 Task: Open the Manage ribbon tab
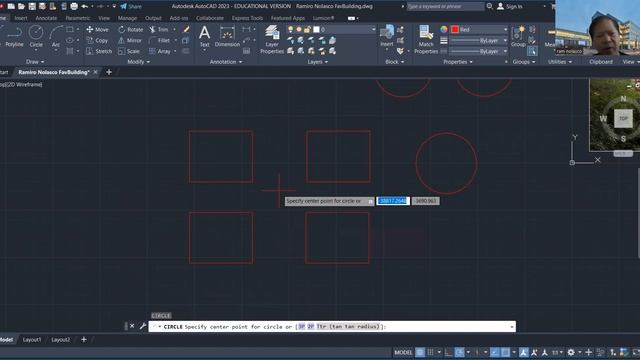tap(127, 18)
